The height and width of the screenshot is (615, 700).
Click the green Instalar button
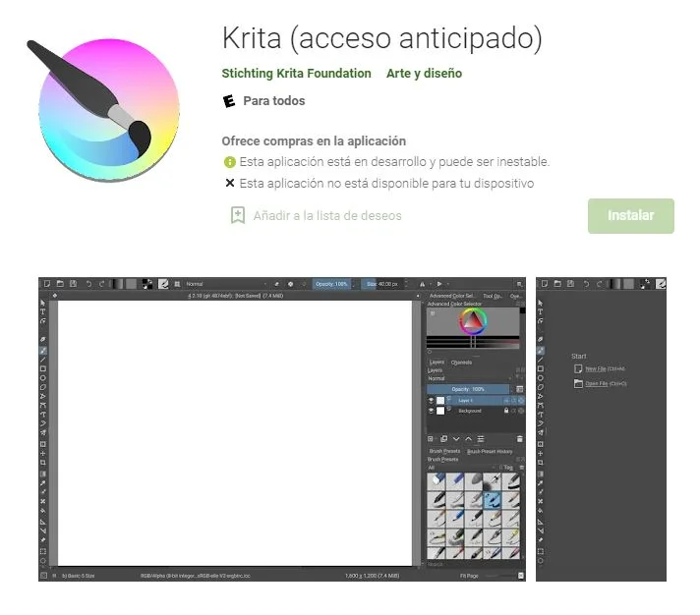(630, 216)
